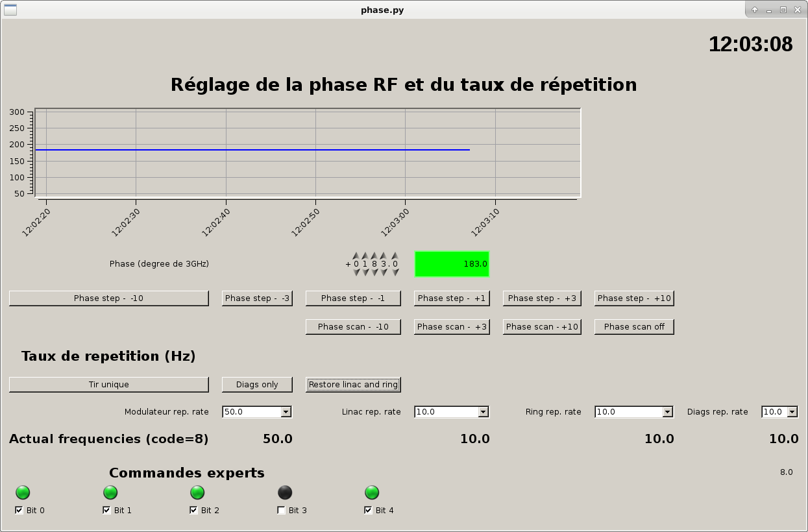Click the down arrow below the decimal phase digit

click(395, 272)
